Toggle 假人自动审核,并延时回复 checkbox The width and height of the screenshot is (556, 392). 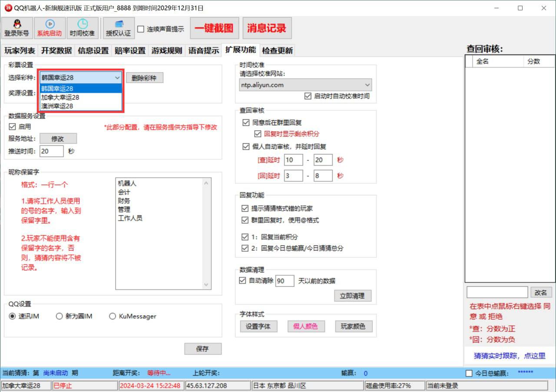click(246, 146)
